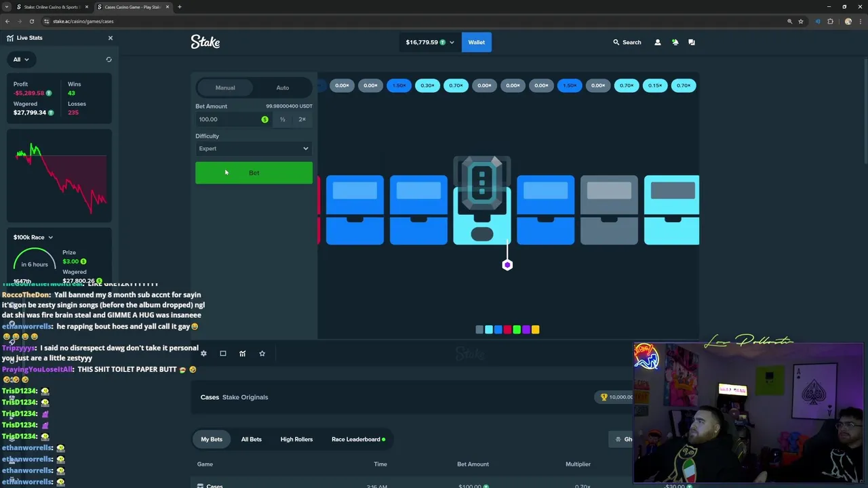The image size is (868, 488).
Task: Select the 0.15× result chip
Action: click(x=655, y=85)
